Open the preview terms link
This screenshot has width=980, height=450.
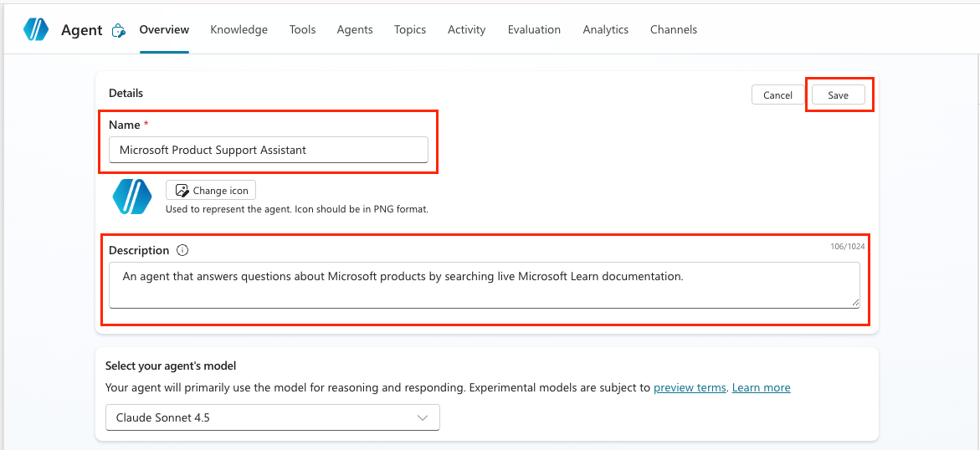point(690,388)
